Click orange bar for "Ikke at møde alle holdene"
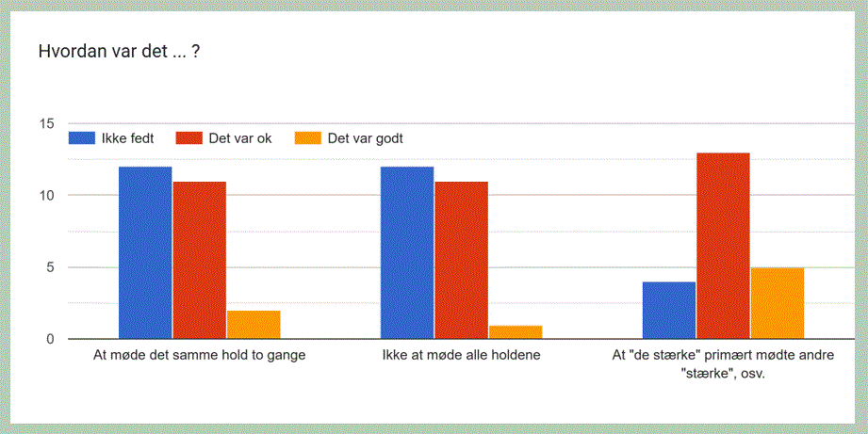The image size is (868, 434). coord(516,331)
